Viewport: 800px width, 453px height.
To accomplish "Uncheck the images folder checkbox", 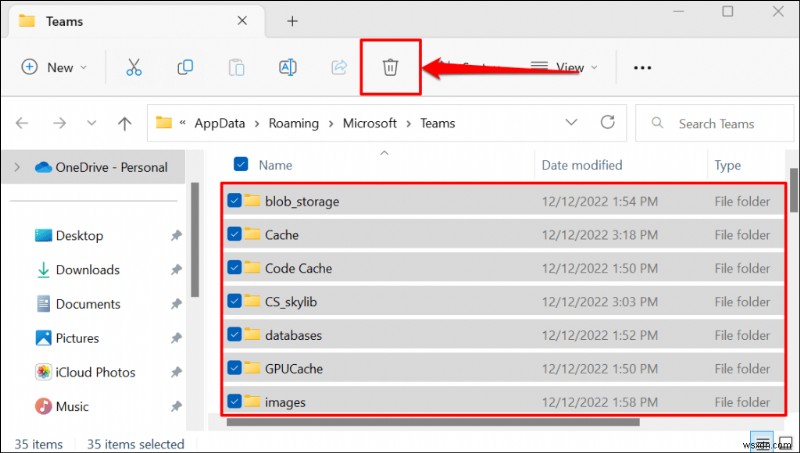I will point(234,401).
